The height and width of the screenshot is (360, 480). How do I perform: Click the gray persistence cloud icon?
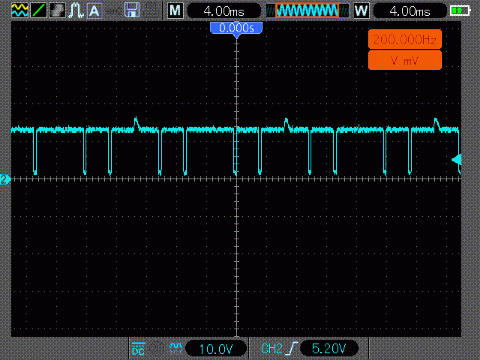[57, 10]
